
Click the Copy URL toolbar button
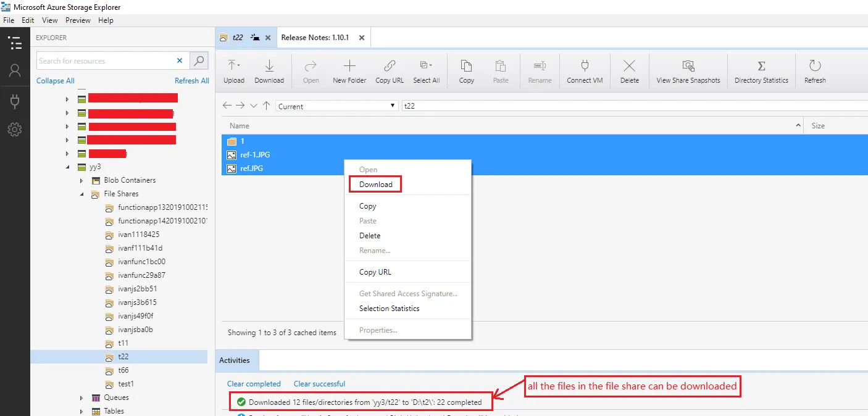coord(390,72)
